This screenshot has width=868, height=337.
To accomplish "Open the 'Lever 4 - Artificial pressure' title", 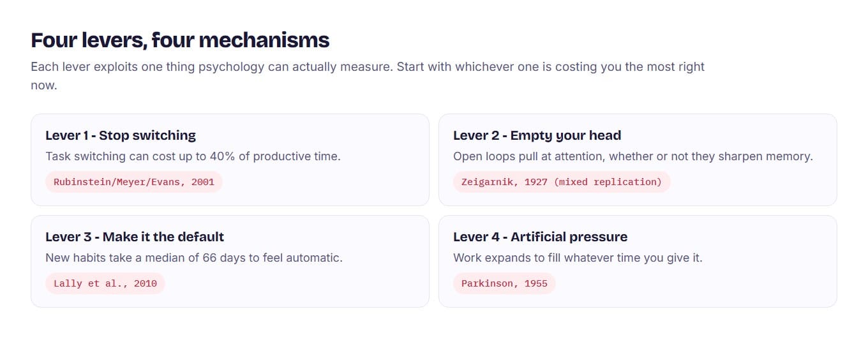I will (x=540, y=237).
